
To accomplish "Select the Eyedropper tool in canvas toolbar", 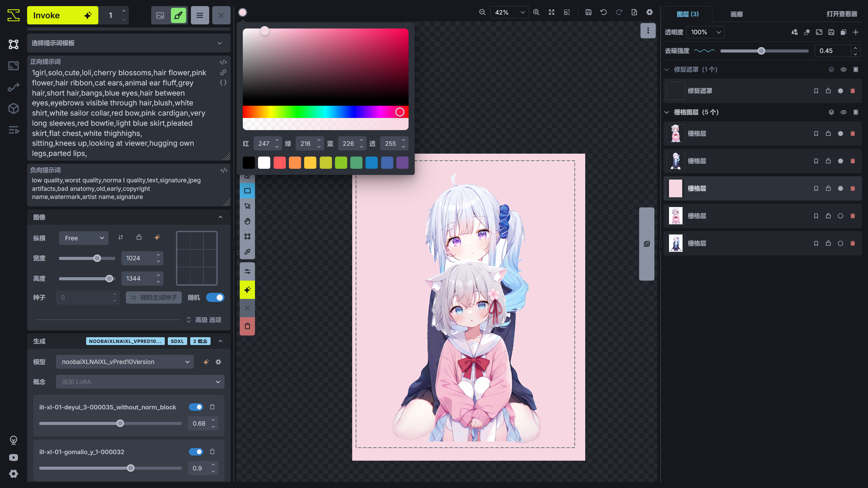I will coord(247,251).
